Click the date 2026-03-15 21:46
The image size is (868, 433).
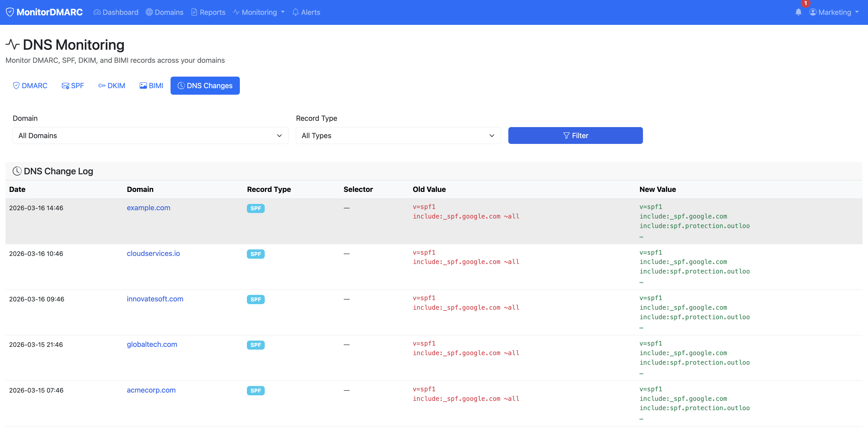click(x=36, y=344)
